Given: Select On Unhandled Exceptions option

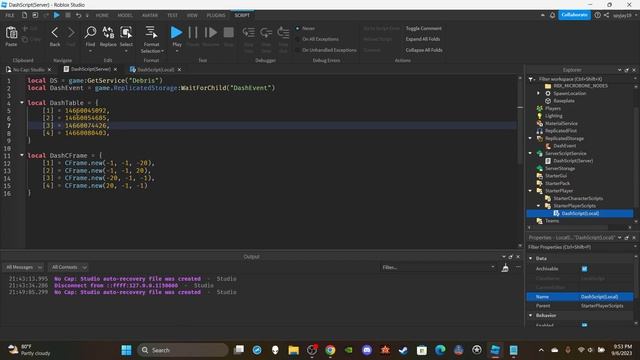Looking at the screenshot, I should click(x=298, y=50).
